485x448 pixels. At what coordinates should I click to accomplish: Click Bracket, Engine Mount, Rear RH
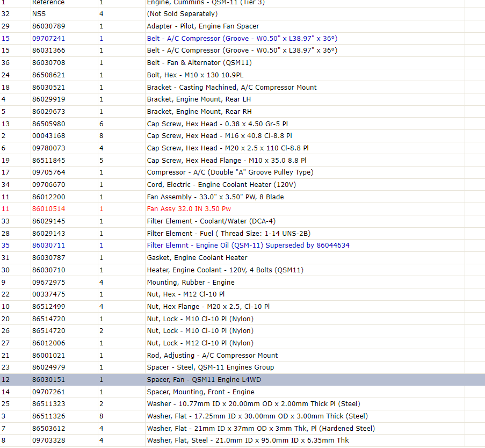(199, 112)
